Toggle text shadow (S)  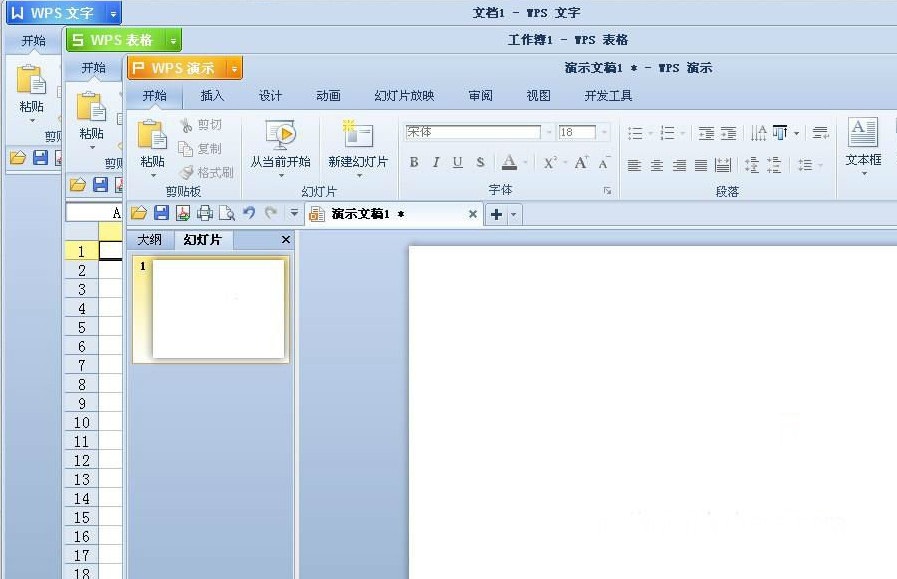coord(480,162)
